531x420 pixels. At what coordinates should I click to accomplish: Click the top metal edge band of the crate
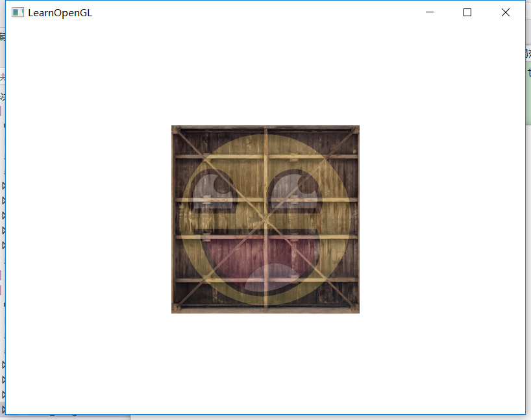click(x=265, y=128)
